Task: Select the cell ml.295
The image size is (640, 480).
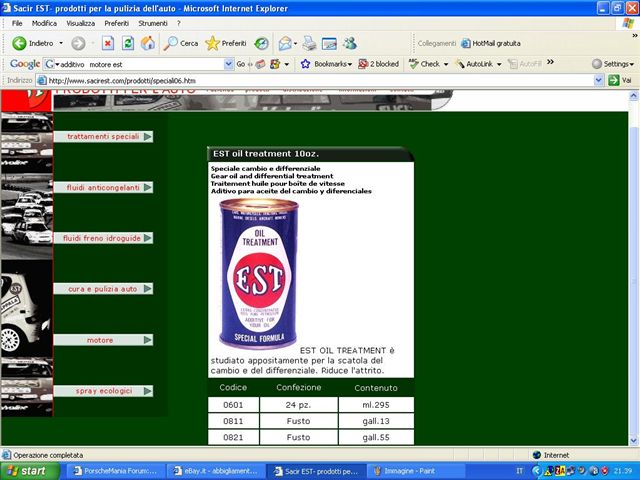Action: click(x=376, y=405)
